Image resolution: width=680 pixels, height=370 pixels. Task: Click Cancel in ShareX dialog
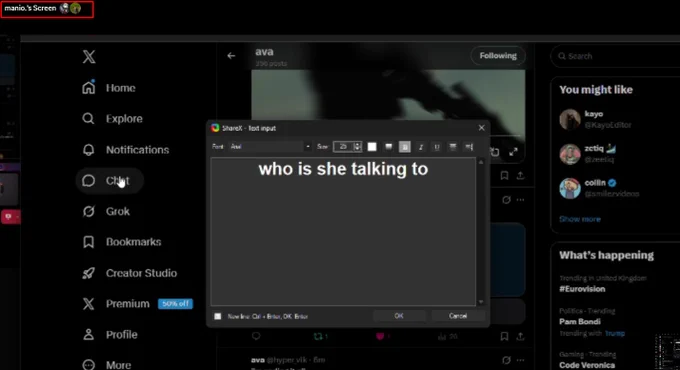[458, 316]
